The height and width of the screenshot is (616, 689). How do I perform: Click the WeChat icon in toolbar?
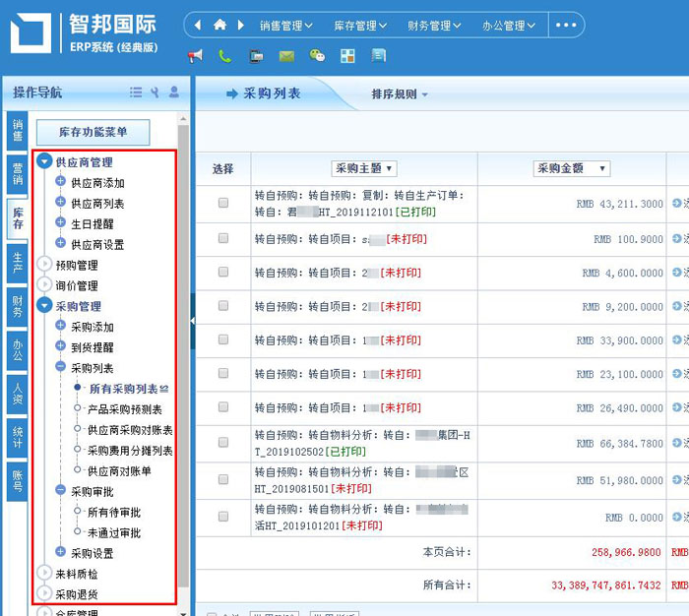point(317,56)
